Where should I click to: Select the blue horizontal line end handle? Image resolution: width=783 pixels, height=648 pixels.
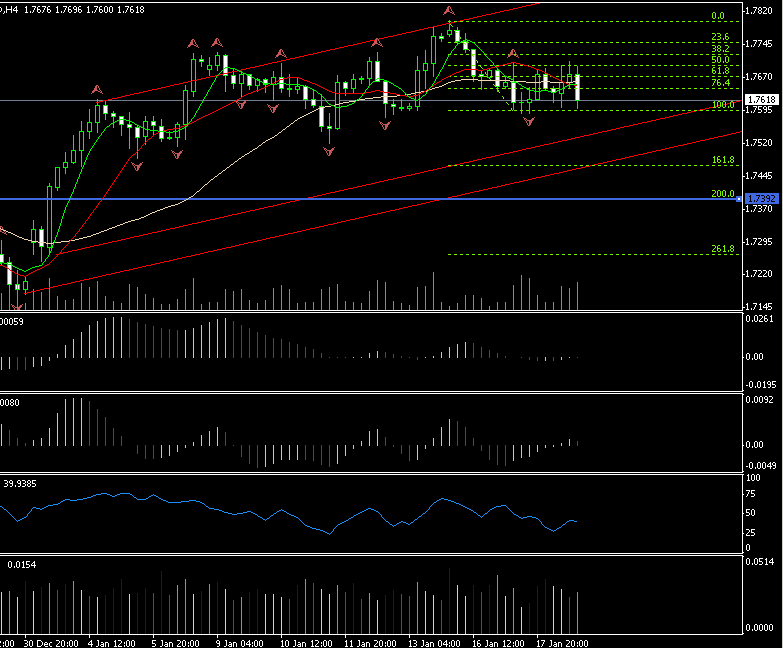pos(739,199)
